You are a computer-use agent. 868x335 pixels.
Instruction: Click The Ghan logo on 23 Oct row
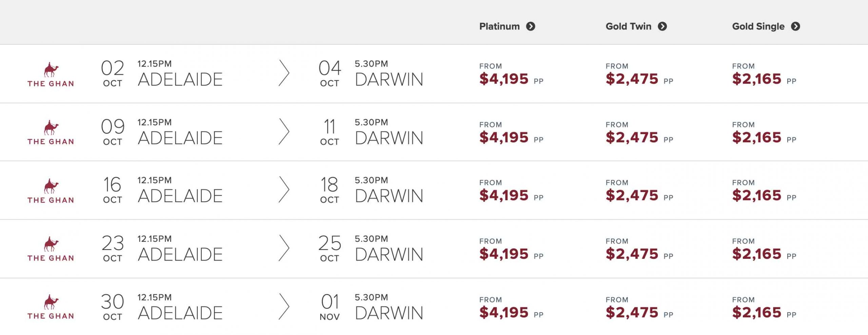coord(51,249)
